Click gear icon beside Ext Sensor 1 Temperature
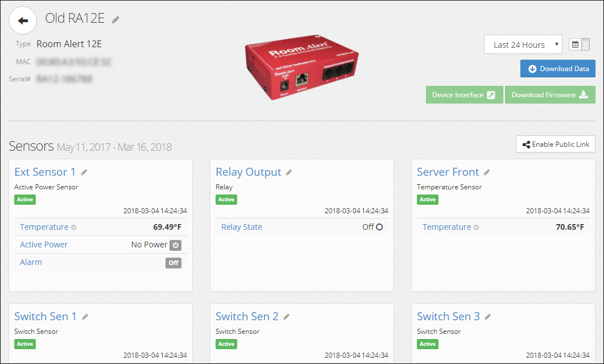Image resolution: width=604 pixels, height=364 pixels. click(73, 227)
